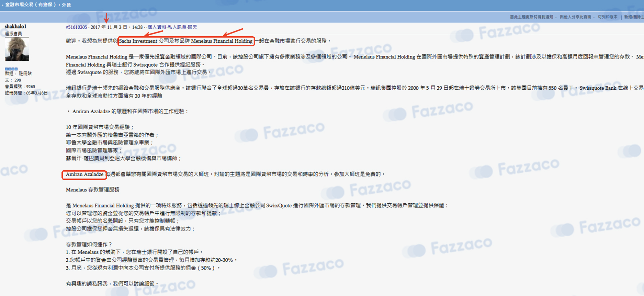Image resolution: width=644 pixels, height=296 pixels.
Task: Click the 群組： 註冊點 group line
Action: (18, 73)
